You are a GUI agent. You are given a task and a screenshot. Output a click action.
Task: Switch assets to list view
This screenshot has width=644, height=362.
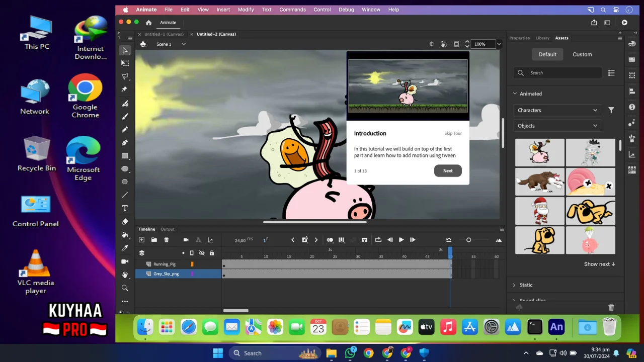tap(611, 73)
